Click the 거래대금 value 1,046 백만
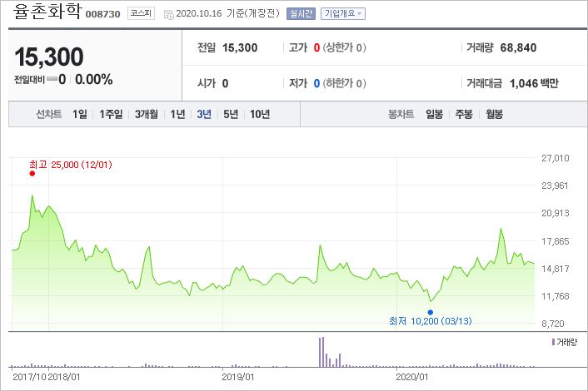588x391 pixels. (x=534, y=83)
